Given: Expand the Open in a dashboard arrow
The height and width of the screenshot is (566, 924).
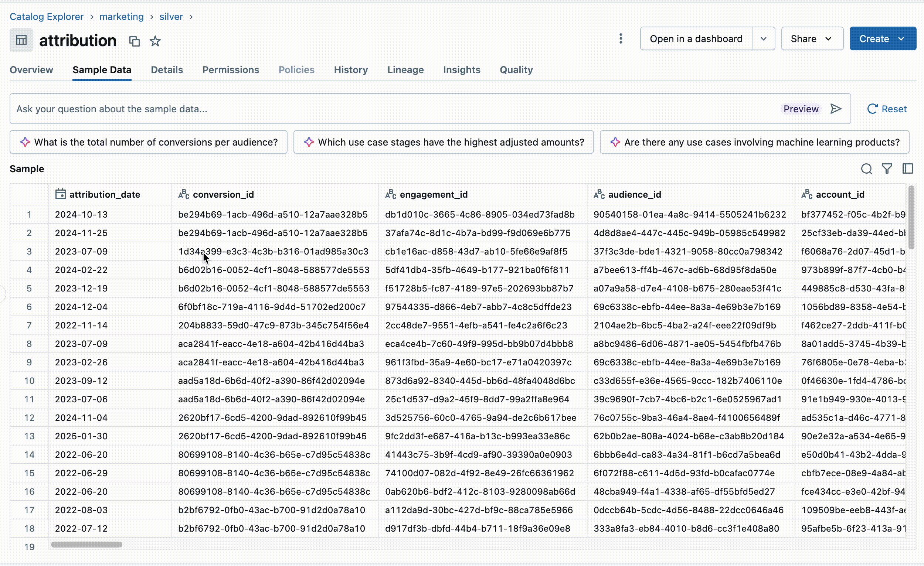Looking at the screenshot, I should 764,39.
